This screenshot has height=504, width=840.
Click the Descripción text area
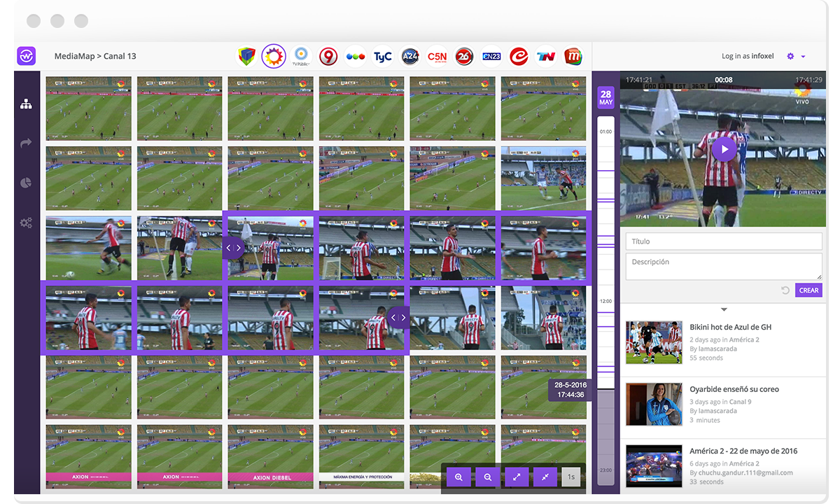[724, 267]
